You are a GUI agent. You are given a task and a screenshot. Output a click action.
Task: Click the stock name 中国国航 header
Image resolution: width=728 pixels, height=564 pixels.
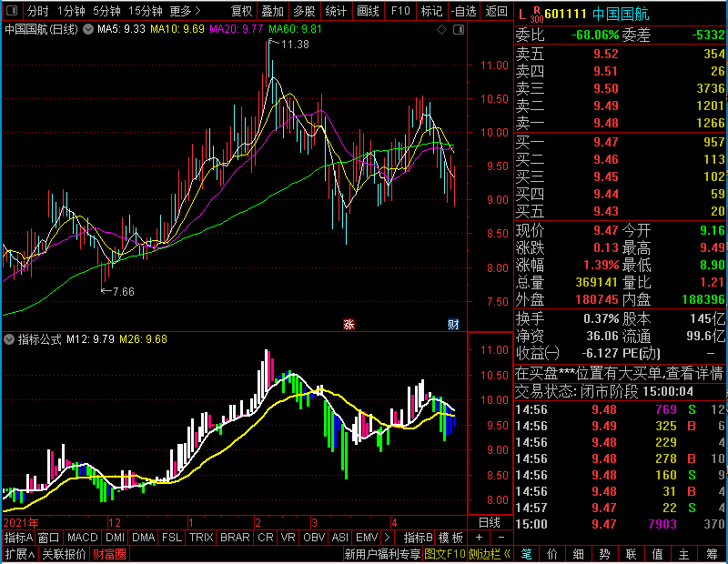[621, 15]
